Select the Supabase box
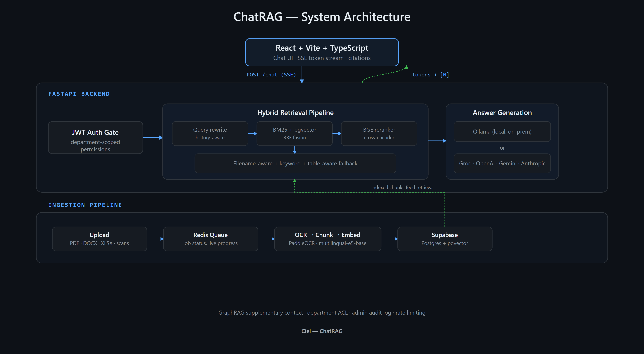644x354 pixels. click(445, 239)
